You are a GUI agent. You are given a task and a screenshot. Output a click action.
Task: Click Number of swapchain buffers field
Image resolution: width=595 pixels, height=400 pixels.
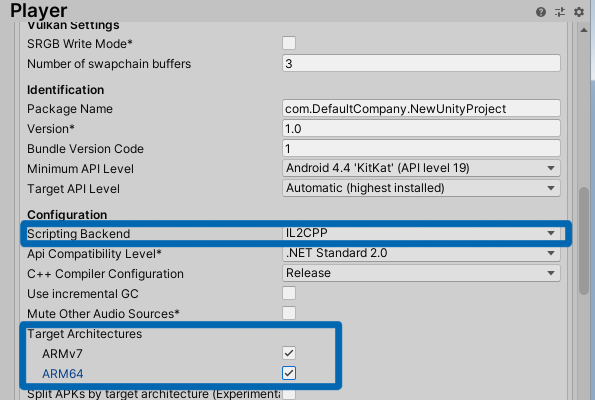point(421,63)
